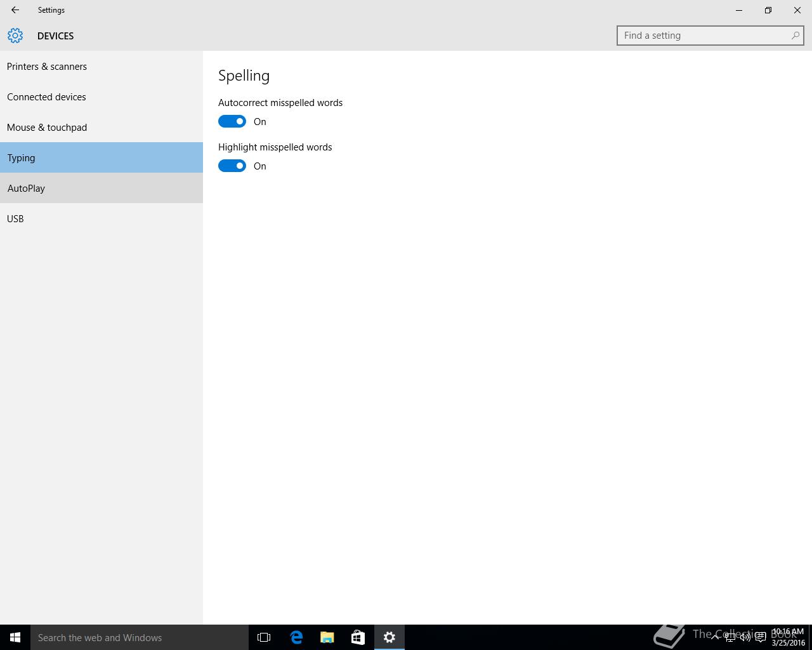The height and width of the screenshot is (650, 812).
Task: Open Microsoft Edge from the taskbar
Action: tap(296, 637)
